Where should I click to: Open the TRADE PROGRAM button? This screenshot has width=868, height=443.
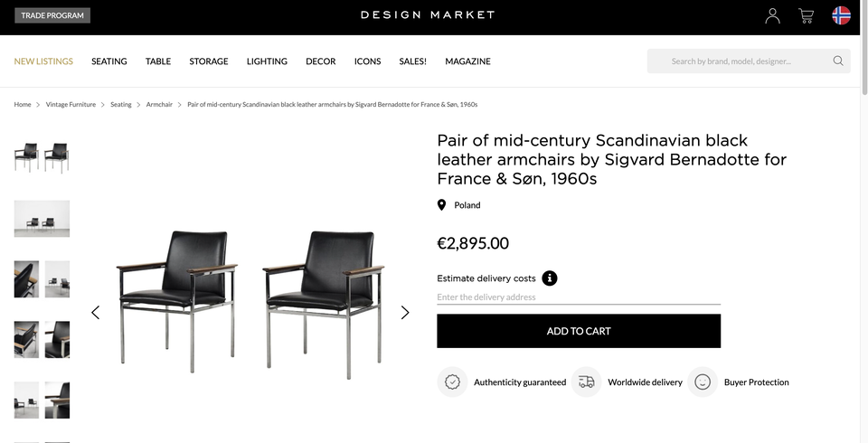coord(52,15)
